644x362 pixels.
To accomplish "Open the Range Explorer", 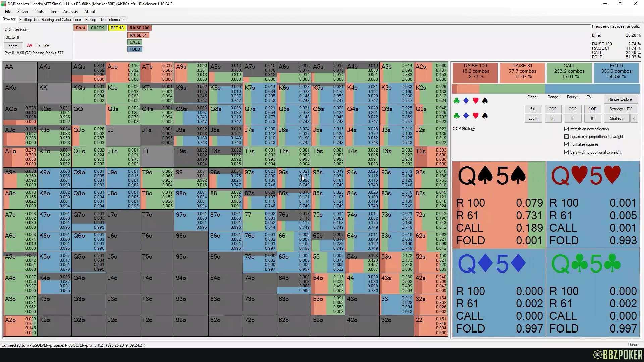I will pyautogui.click(x=620, y=99).
